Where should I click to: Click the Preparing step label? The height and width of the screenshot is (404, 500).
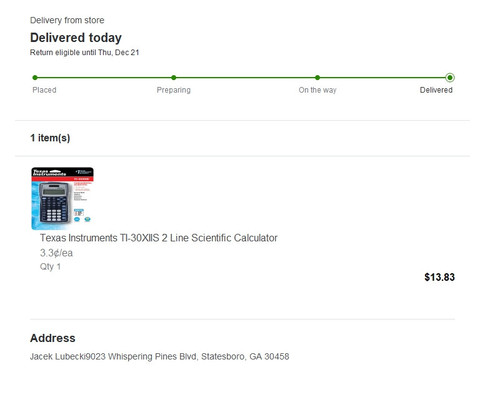pos(174,90)
